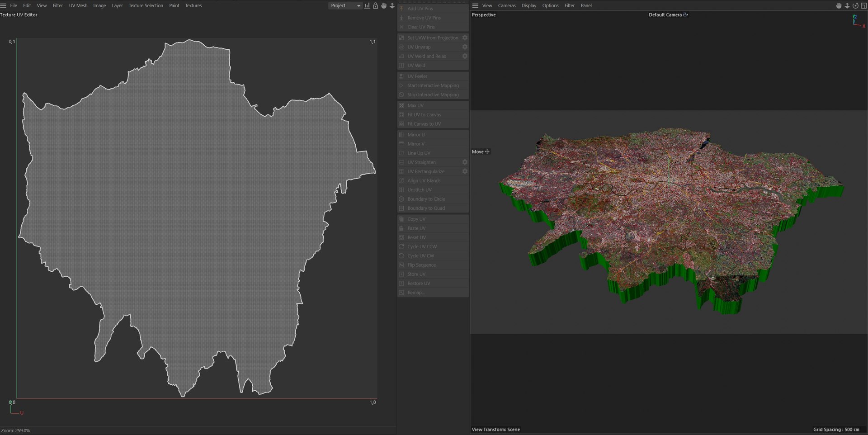The image size is (868, 435).
Task: Click the orbit rotate camera icon
Action: [855, 6]
